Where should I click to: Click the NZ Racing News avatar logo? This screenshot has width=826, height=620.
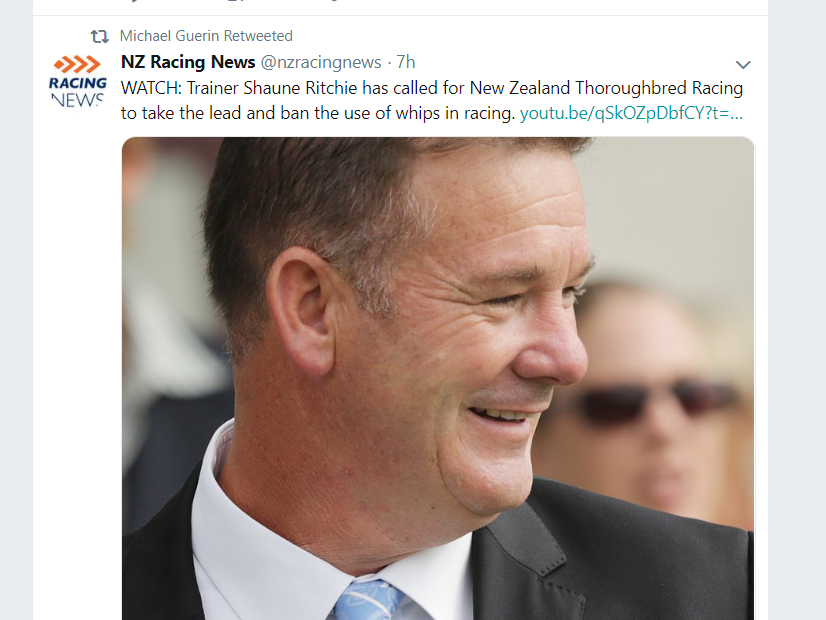tap(78, 81)
